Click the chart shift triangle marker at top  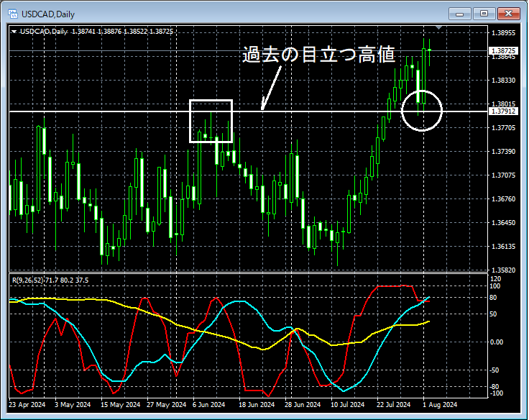pyautogui.click(x=438, y=27)
